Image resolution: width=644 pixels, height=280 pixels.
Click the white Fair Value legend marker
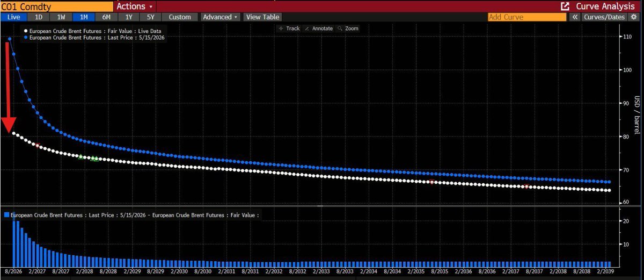click(25, 31)
